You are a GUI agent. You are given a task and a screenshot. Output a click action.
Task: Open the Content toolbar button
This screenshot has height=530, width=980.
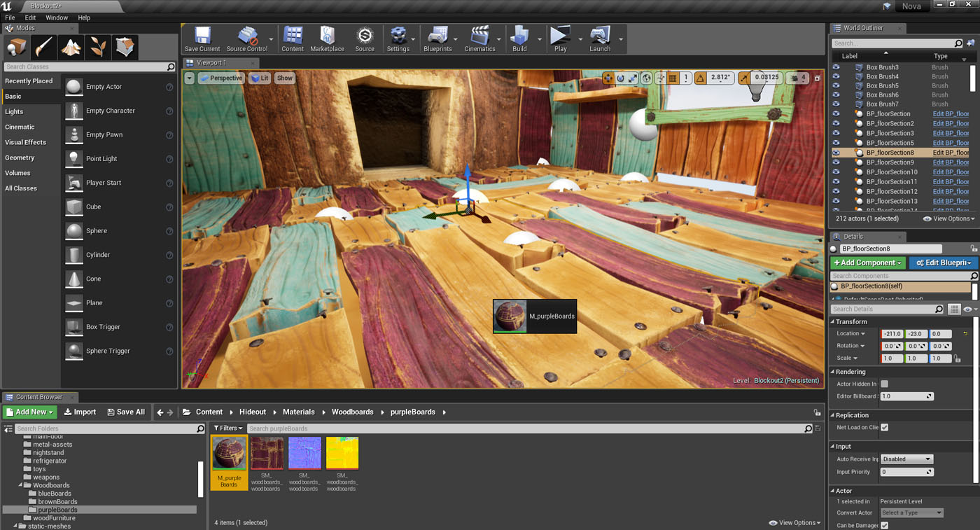[293, 39]
